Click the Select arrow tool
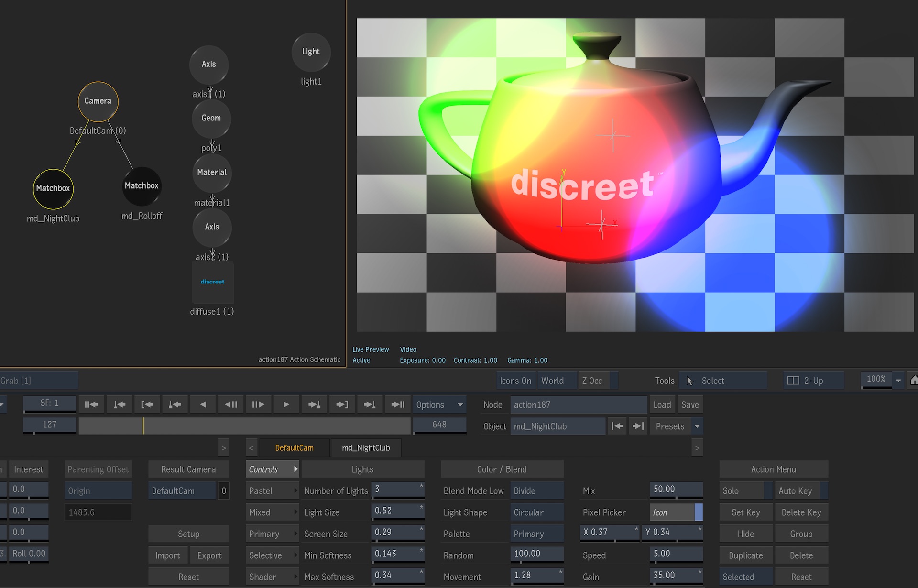The width and height of the screenshot is (918, 588). [723, 381]
